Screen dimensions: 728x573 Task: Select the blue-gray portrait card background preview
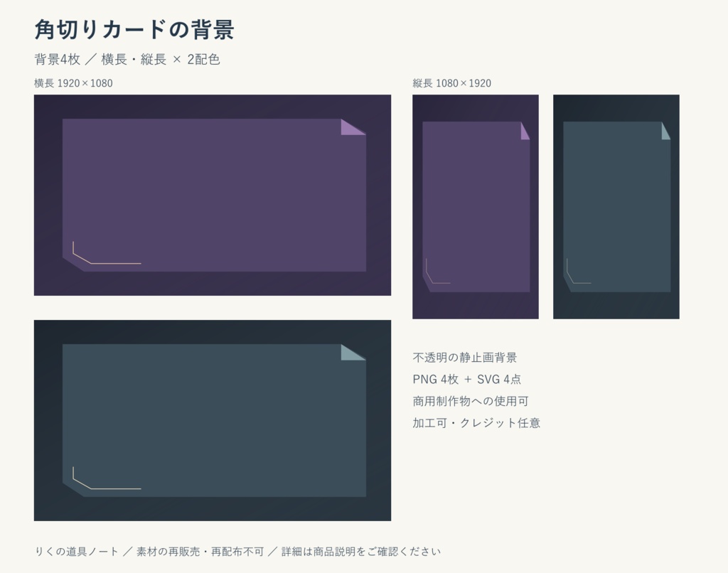pyautogui.click(x=616, y=207)
